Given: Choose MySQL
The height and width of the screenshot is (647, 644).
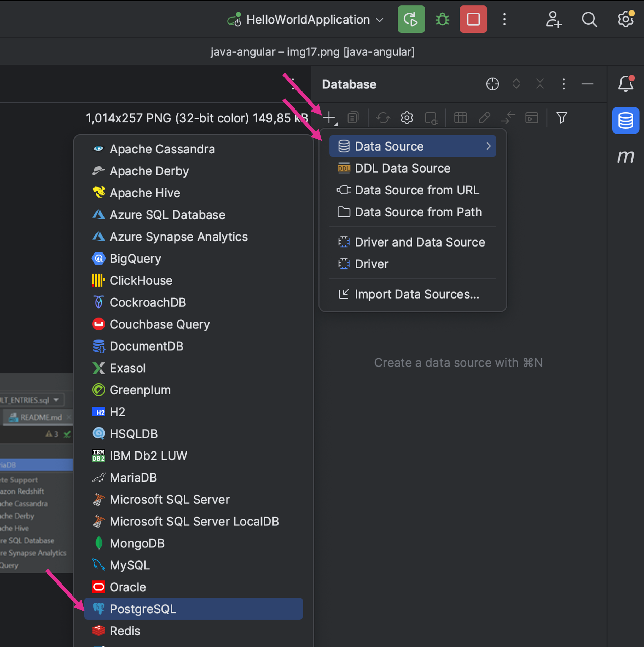Looking at the screenshot, I should tap(194, 565).
